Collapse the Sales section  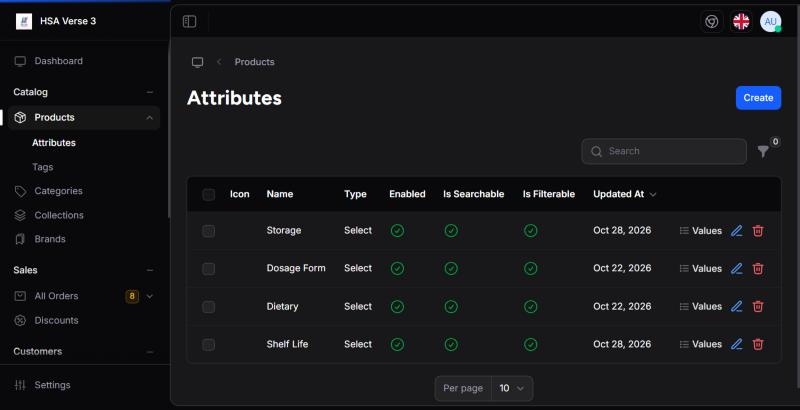tap(149, 270)
